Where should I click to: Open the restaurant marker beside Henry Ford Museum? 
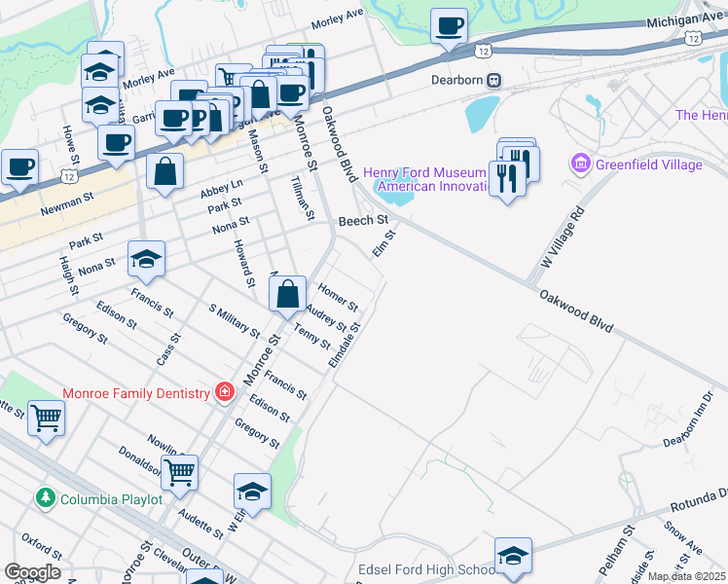(507, 181)
